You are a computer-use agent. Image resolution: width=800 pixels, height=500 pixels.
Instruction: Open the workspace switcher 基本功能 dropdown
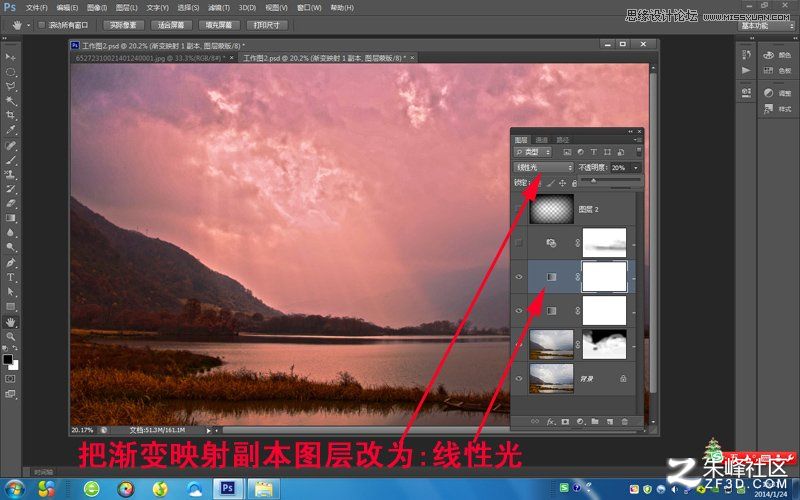[x=768, y=26]
